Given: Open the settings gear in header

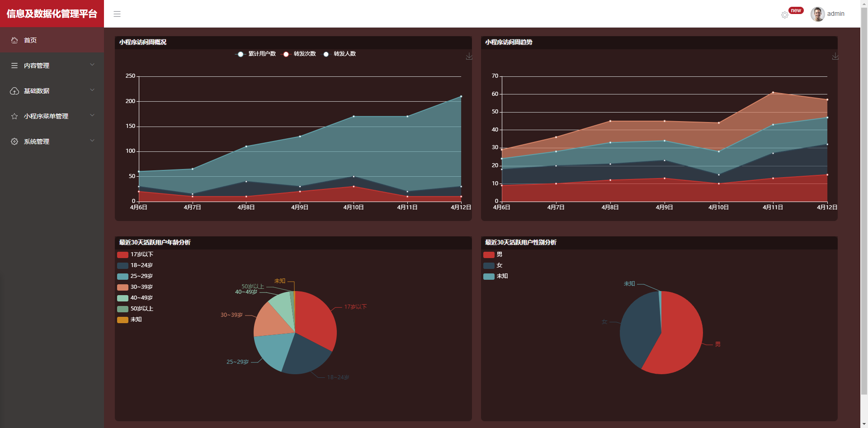Looking at the screenshot, I should pos(785,15).
